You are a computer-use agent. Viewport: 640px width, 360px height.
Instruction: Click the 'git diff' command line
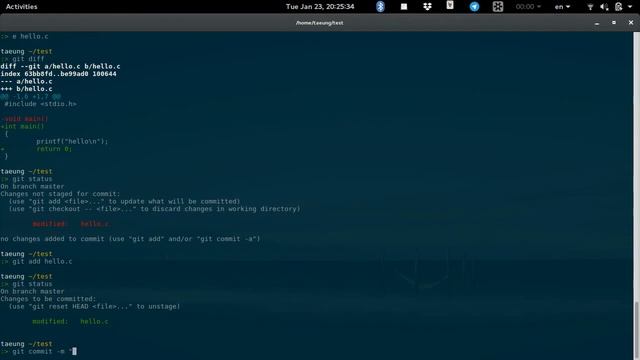22,59
